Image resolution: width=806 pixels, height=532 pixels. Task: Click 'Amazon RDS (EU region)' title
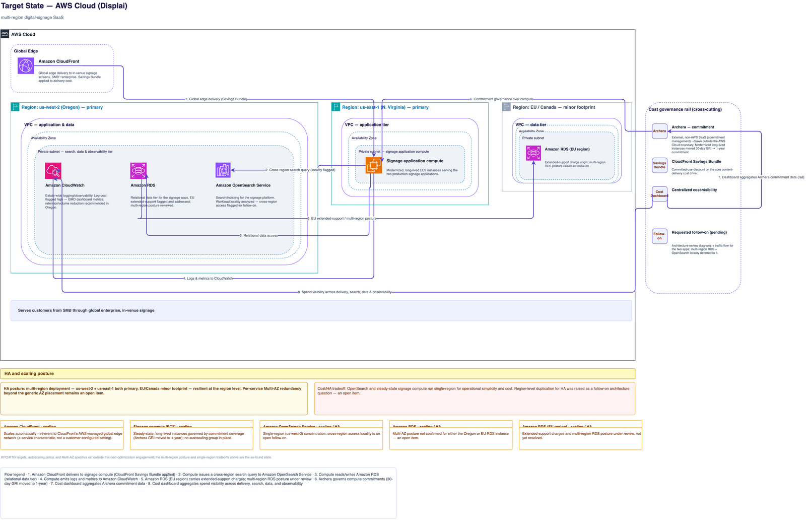pos(567,149)
